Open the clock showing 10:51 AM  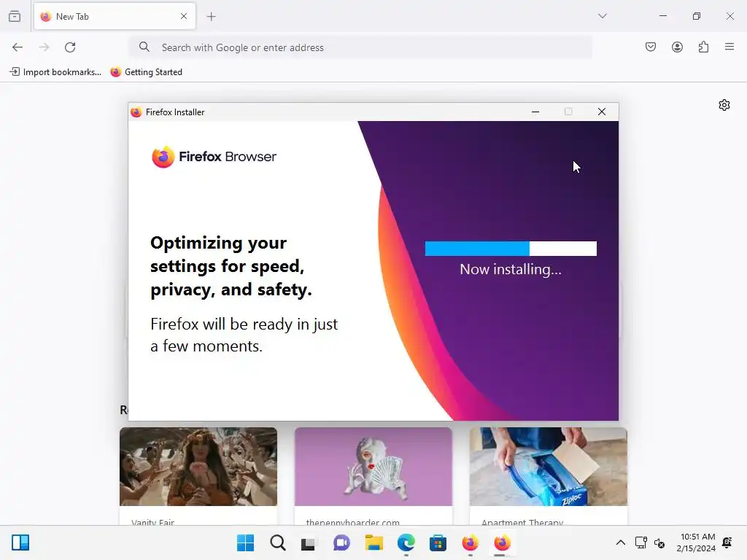coord(696,542)
